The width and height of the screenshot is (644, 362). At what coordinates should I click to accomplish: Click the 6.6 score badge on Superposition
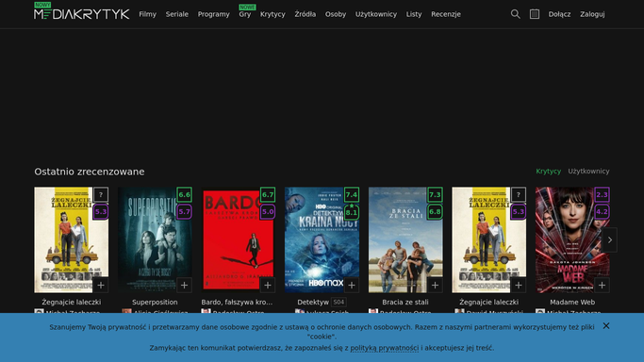(x=185, y=194)
